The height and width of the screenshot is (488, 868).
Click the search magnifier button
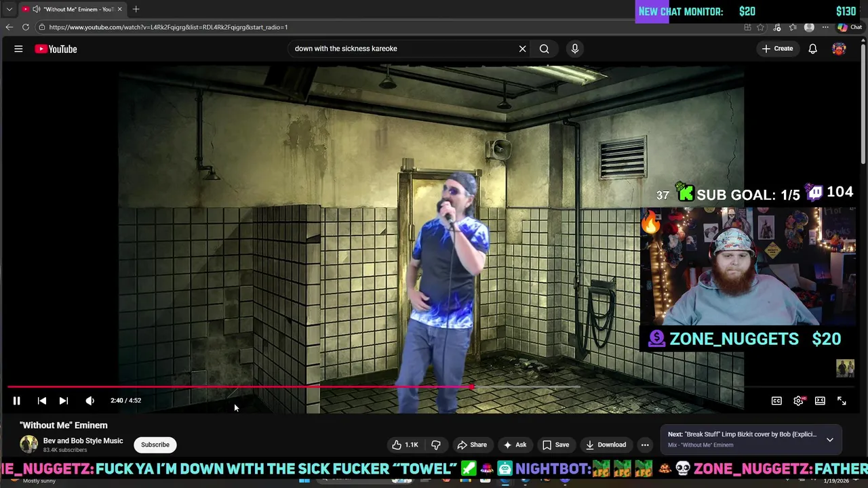pyautogui.click(x=544, y=49)
